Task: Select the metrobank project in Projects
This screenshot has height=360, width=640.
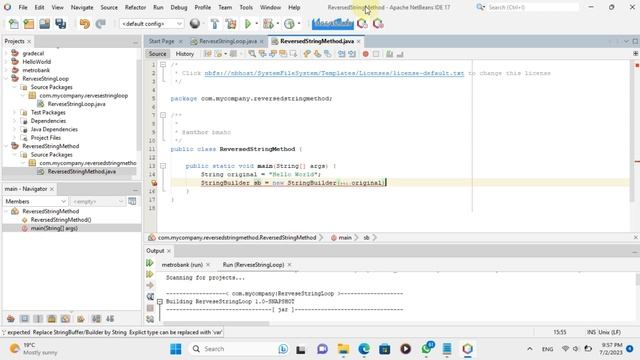Action: [x=36, y=70]
